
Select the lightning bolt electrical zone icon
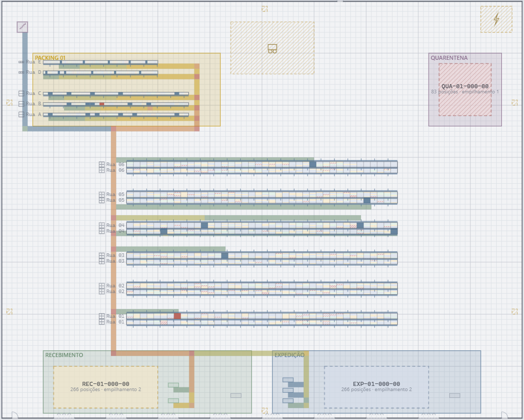496,19
